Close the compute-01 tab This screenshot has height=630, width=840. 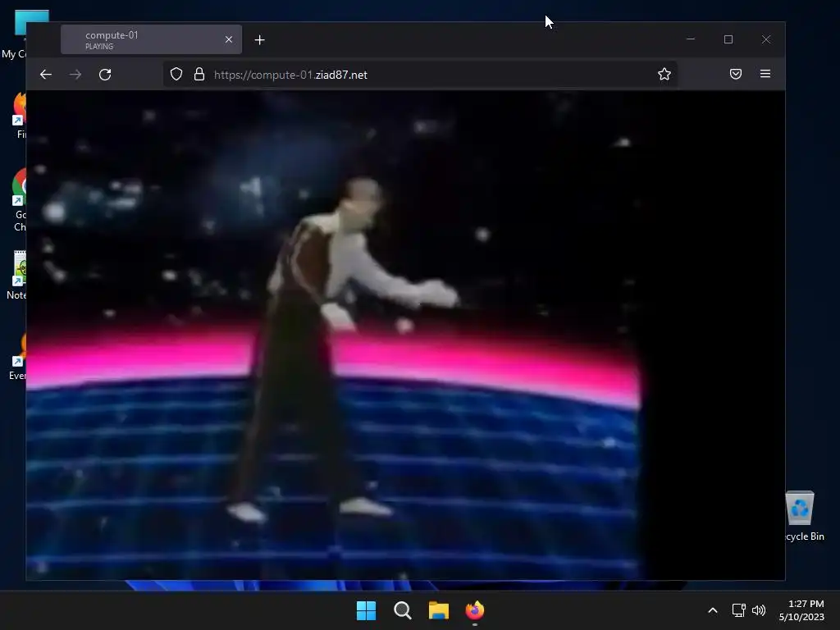click(229, 39)
